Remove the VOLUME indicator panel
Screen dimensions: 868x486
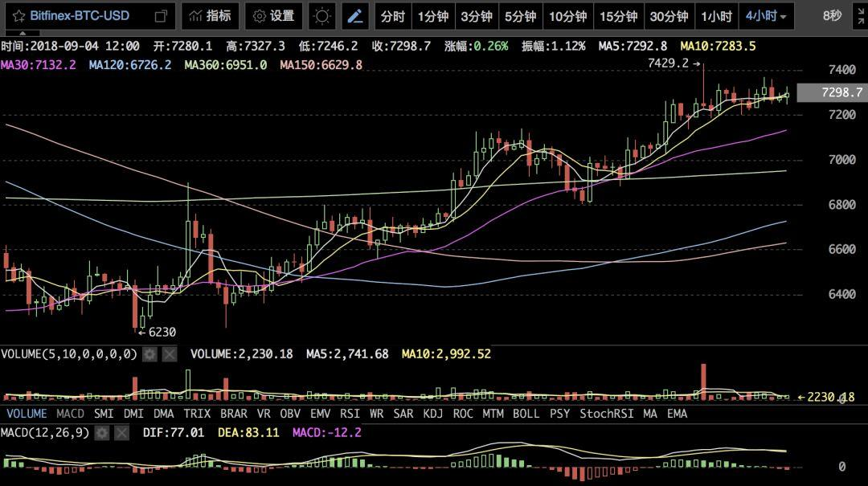point(169,353)
